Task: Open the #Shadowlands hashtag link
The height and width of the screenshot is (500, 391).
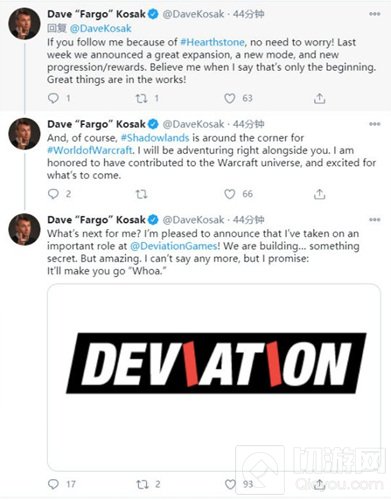Action: 155,138
